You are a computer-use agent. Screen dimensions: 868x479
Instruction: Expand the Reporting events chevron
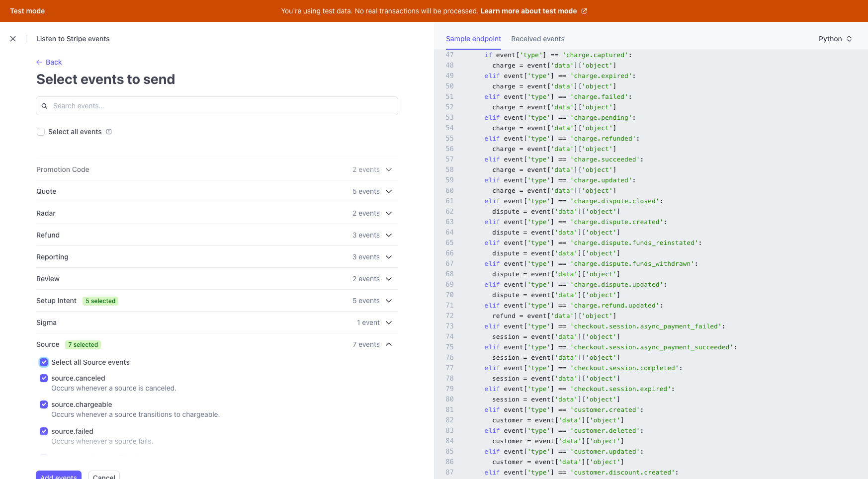click(x=389, y=257)
